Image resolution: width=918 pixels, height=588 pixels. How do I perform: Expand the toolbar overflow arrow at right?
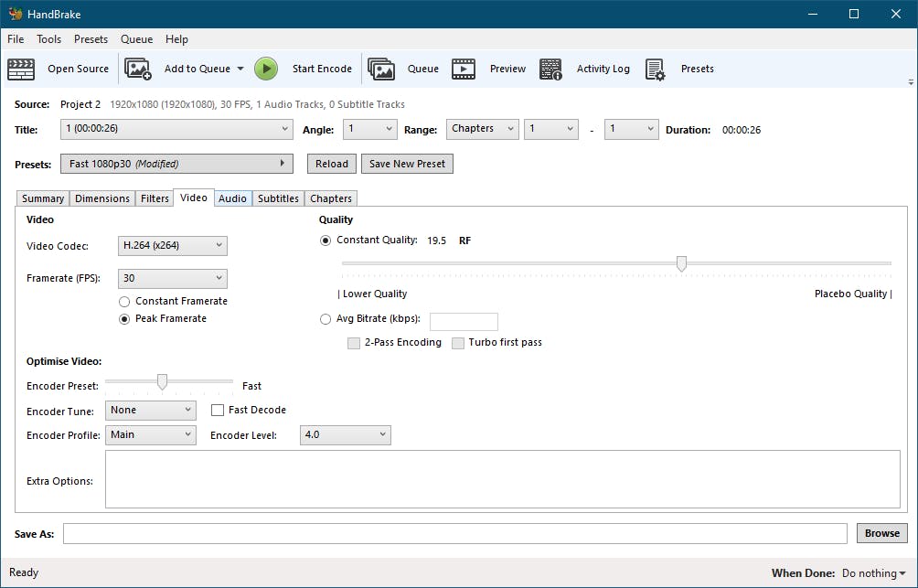point(911,82)
